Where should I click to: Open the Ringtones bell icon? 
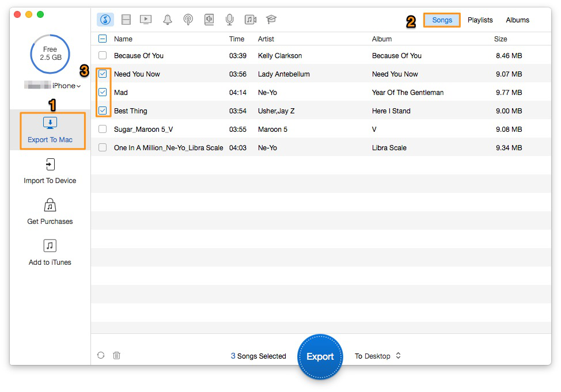[x=168, y=20]
